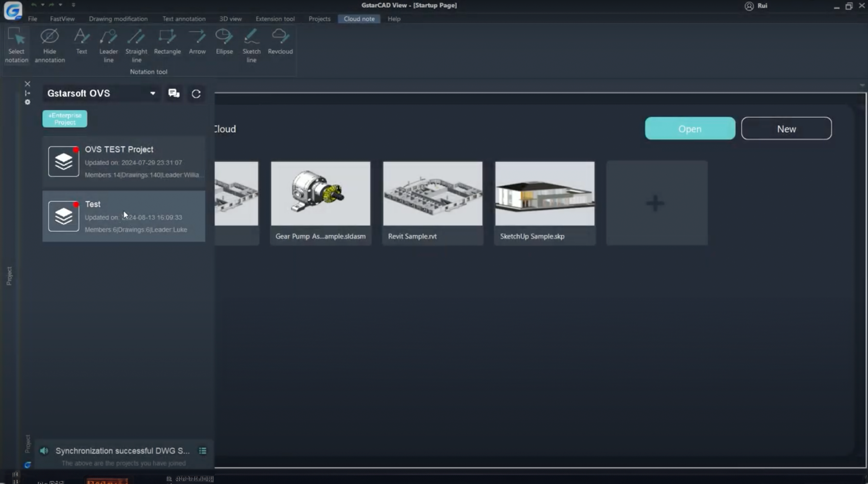The height and width of the screenshot is (484, 868).
Task: Open the SketchUp Sample.skp thumbnail
Action: point(545,194)
